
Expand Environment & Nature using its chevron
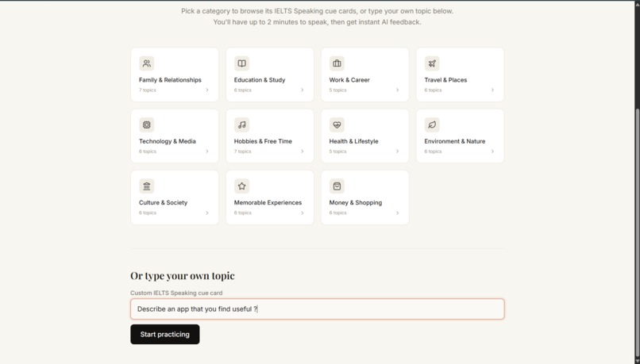pyautogui.click(x=492, y=151)
